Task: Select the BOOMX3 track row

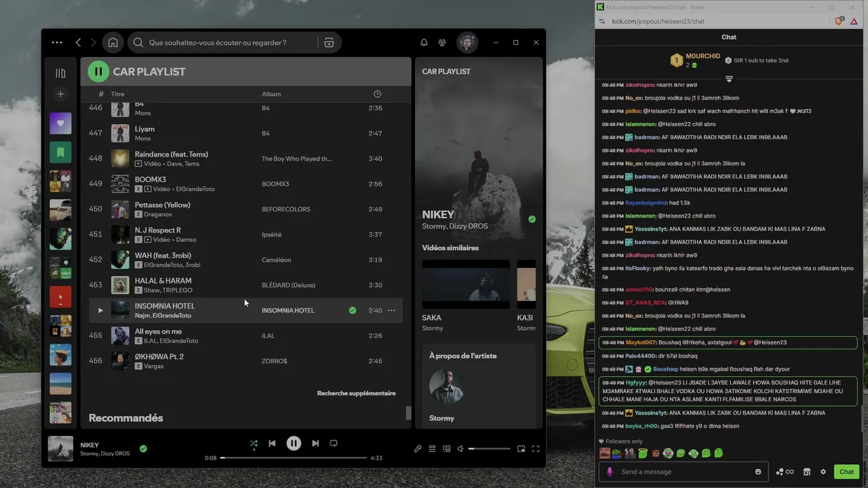Action: pyautogui.click(x=245, y=184)
